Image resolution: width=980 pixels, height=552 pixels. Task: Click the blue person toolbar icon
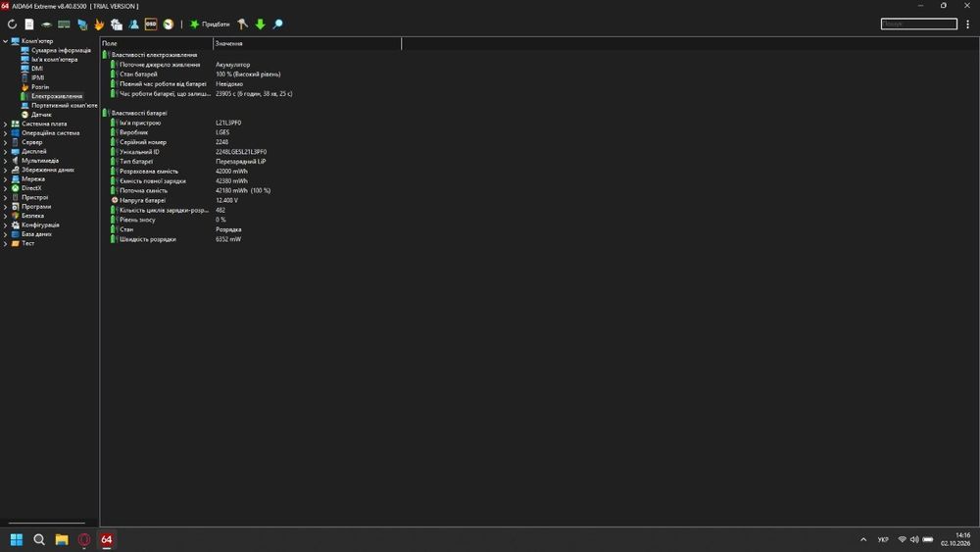pos(133,25)
